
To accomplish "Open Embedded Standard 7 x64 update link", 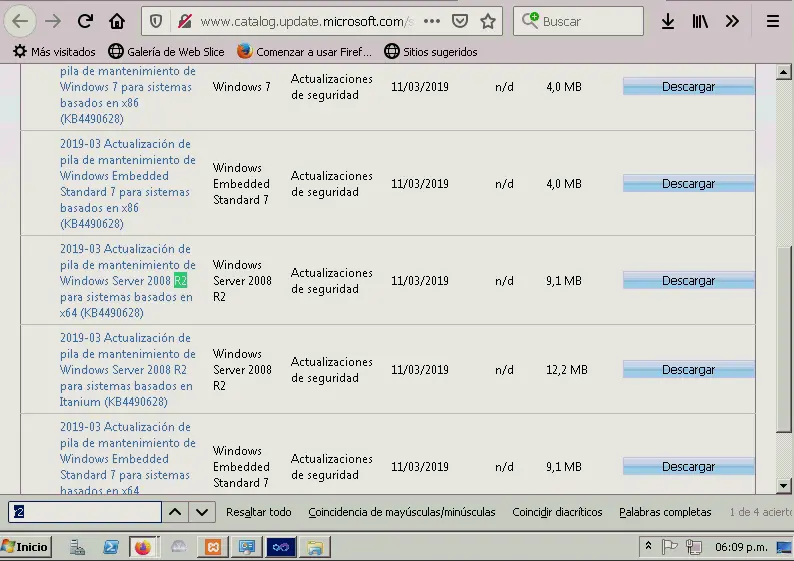I will (128, 458).
